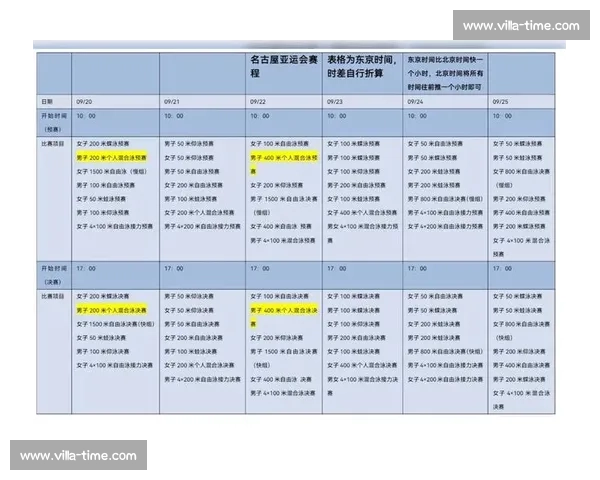Select highlighted '男子 200 米个人混合泳预赛'
The height and width of the screenshot is (480, 600).
[x=111, y=158]
